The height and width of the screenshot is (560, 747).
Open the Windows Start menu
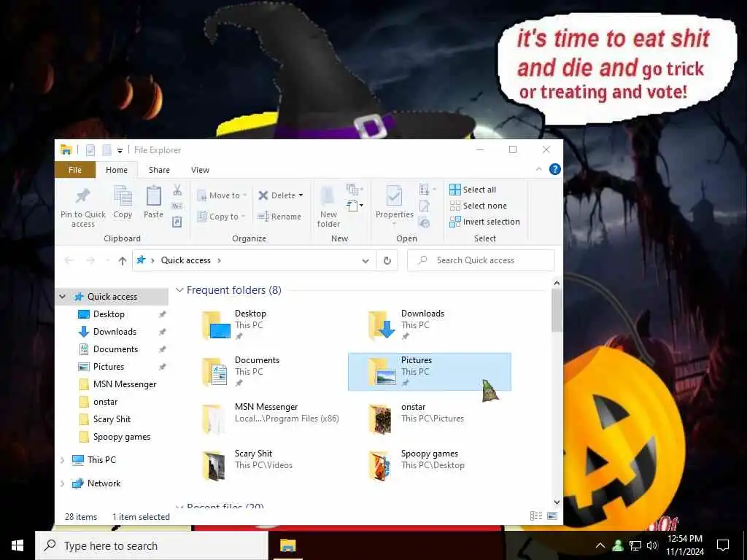(18, 545)
